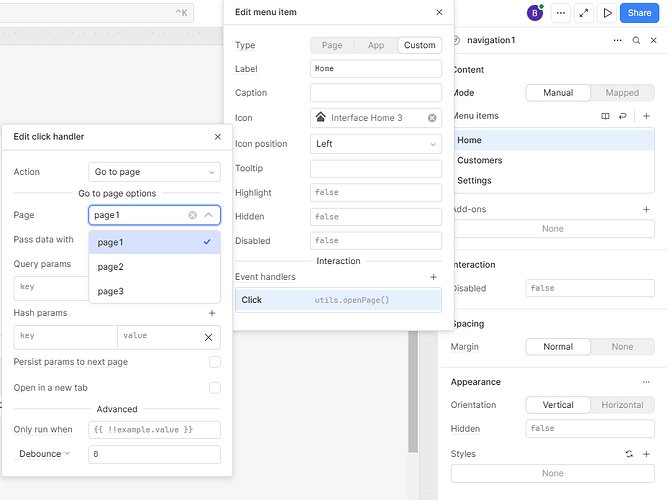Viewport: 668px width, 500px height.
Task: Click the Only run when field
Action: click(155, 430)
